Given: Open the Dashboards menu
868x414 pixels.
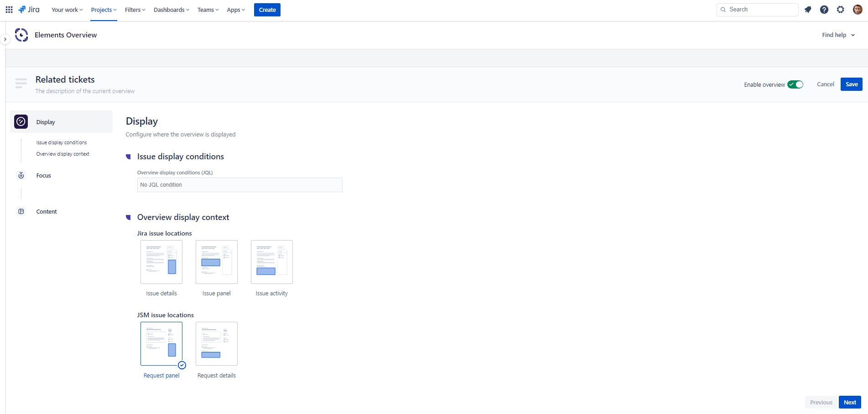Looking at the screenshot, I should coord(171,10).
